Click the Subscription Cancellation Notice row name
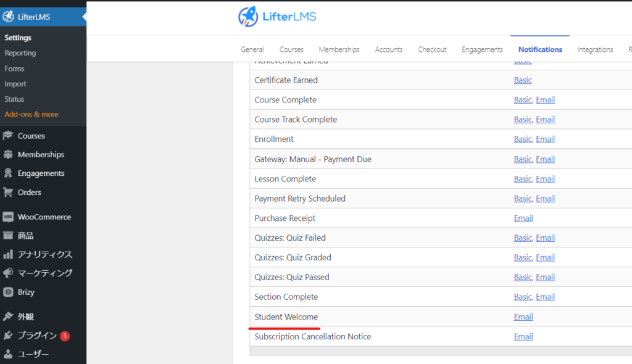 (313, 337)
